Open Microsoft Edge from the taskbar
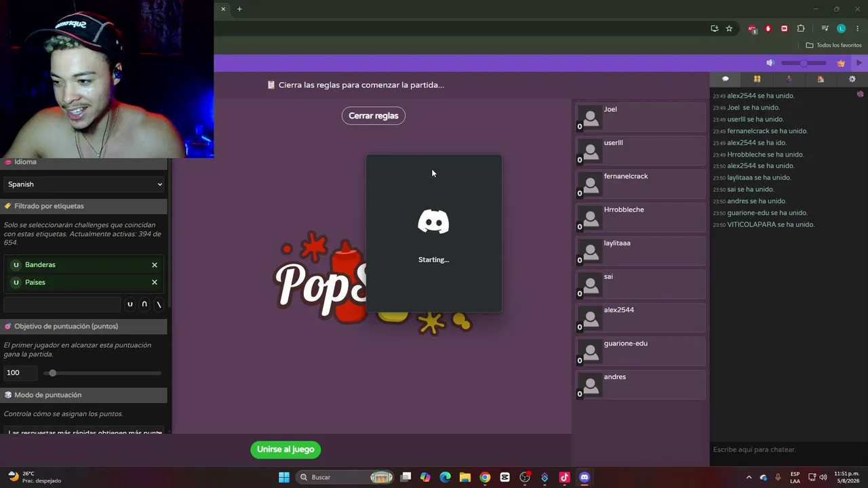Image resolution: width=868 pixels, height=488 pixels. point(445,477)
